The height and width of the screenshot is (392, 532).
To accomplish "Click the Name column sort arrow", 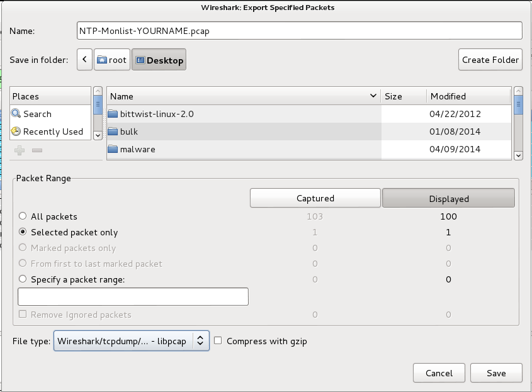I will point(373,96).
